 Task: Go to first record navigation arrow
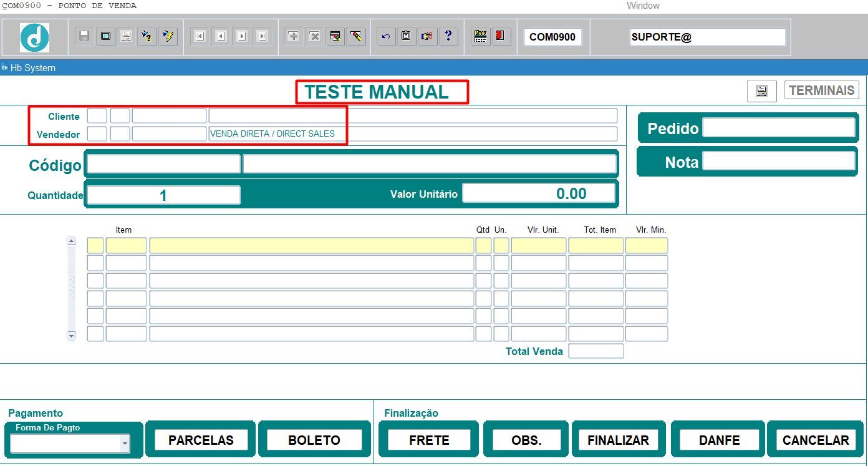tap(200, 36)
